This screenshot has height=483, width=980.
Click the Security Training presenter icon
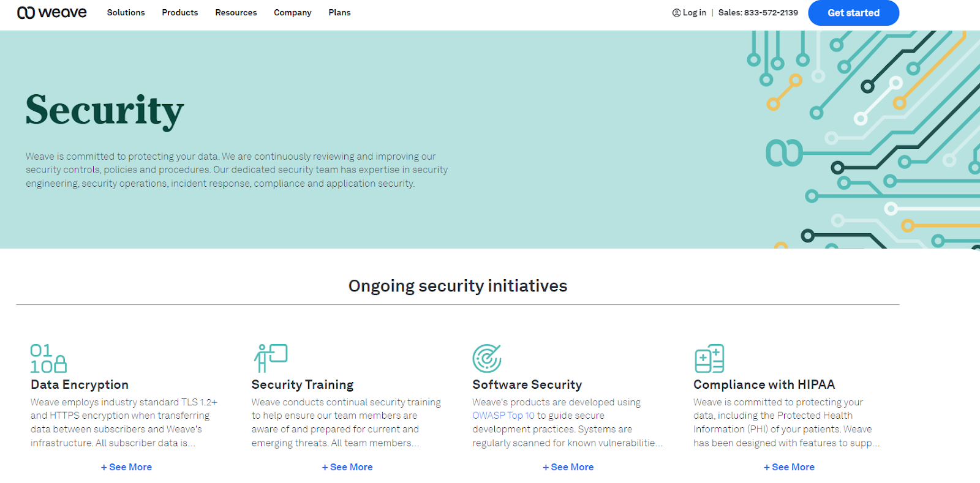click(x=271, y=358)
